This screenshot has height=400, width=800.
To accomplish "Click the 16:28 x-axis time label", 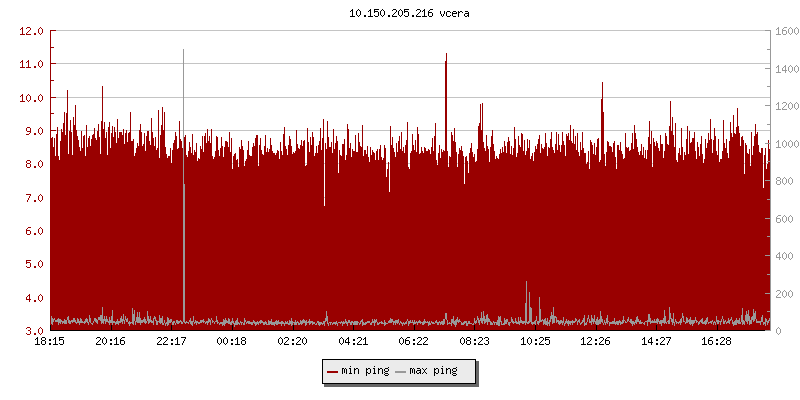I will (x=716, y=342).
